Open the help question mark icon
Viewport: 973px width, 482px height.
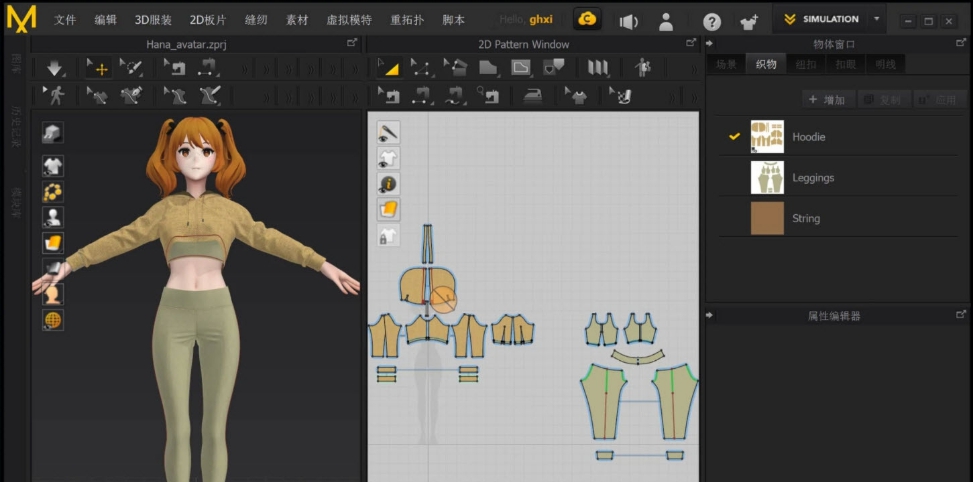point(712,21)
